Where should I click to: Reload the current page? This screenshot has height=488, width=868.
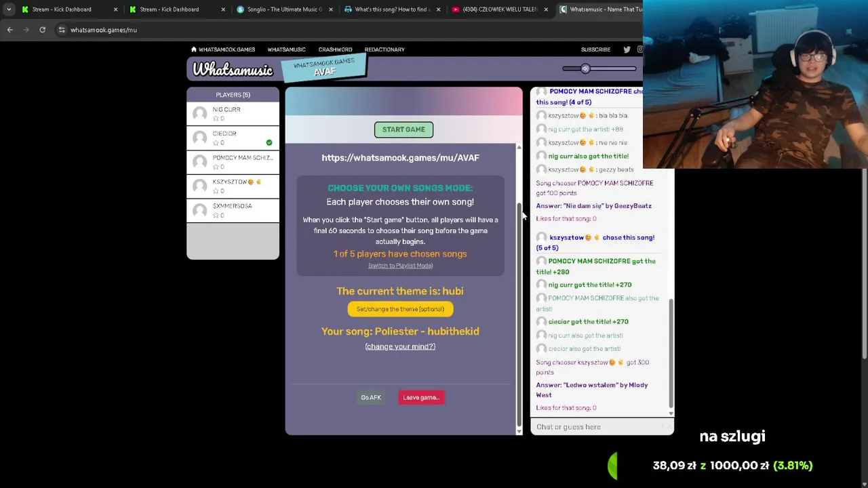coord(42,30)
